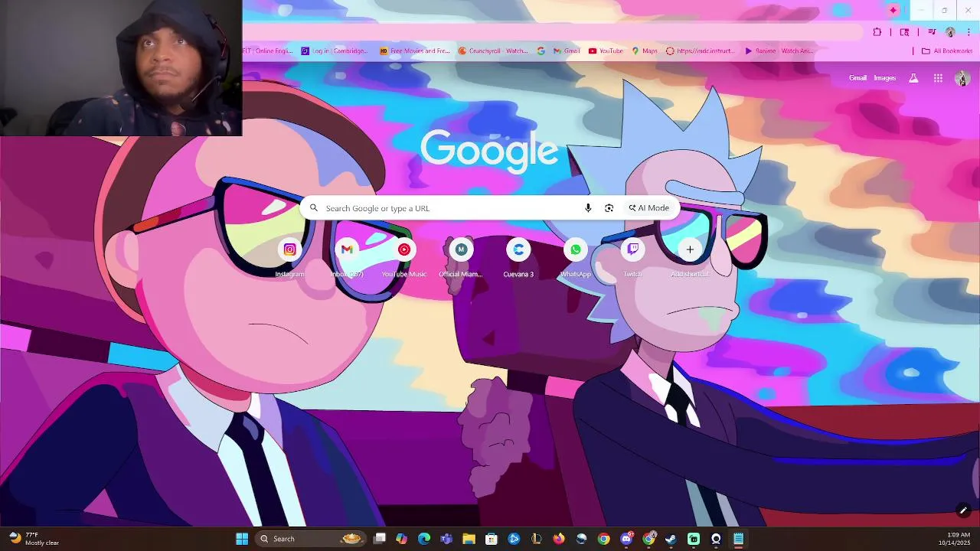Expand the All Bookmarks folder
The height and width of the screenshot is (551, 980).
[x=947, y=51]
